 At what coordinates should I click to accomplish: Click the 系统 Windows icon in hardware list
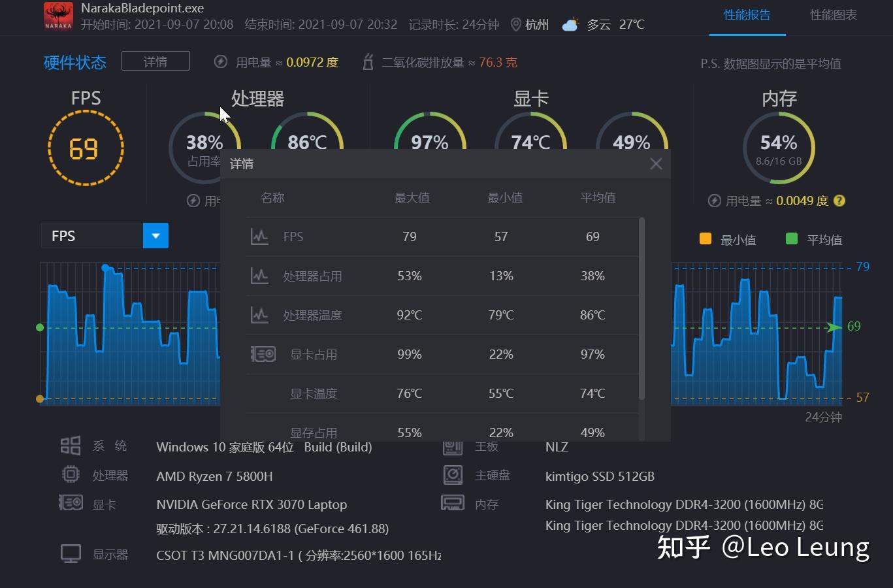71,446
